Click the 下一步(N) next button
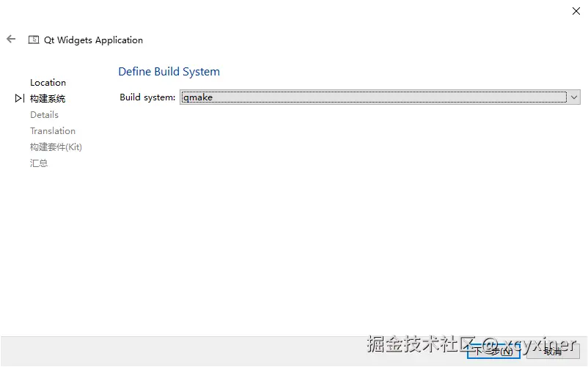588x367 pixels. click(493, 351)
